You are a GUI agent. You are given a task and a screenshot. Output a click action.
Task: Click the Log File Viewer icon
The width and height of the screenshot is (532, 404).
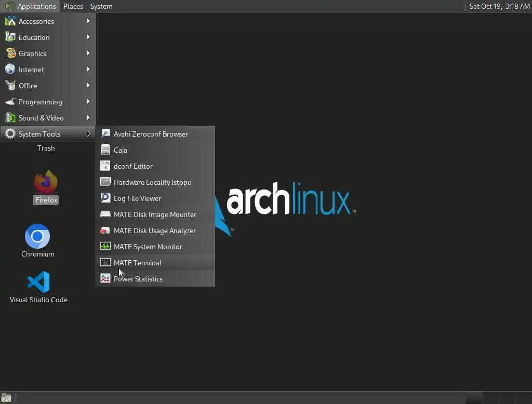pos(105,198)
